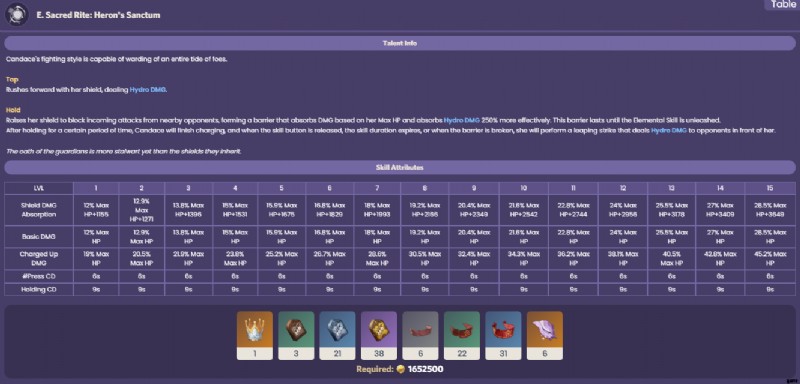Click the Shield DMG Absorption row label

pos(39,210)
